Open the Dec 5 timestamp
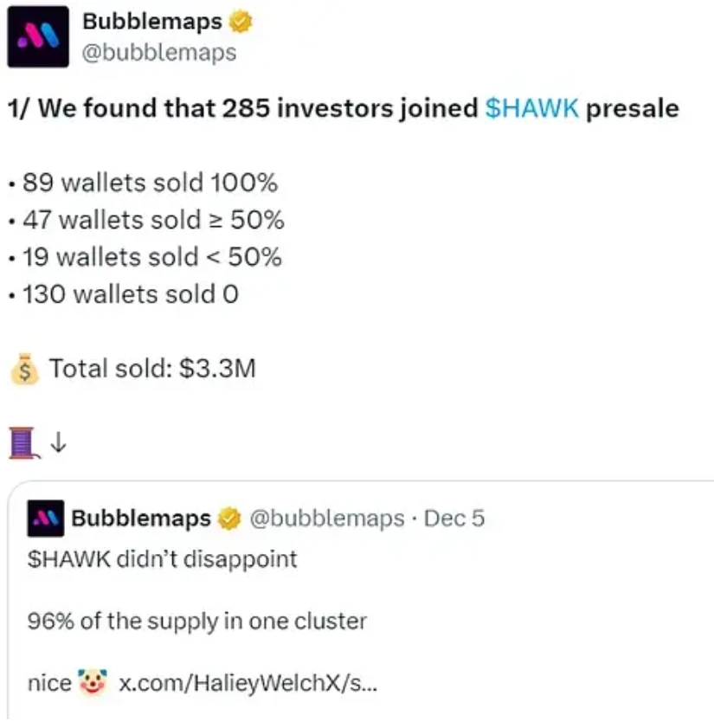This screenshot has width=714, height=728. tap(455, 519)
